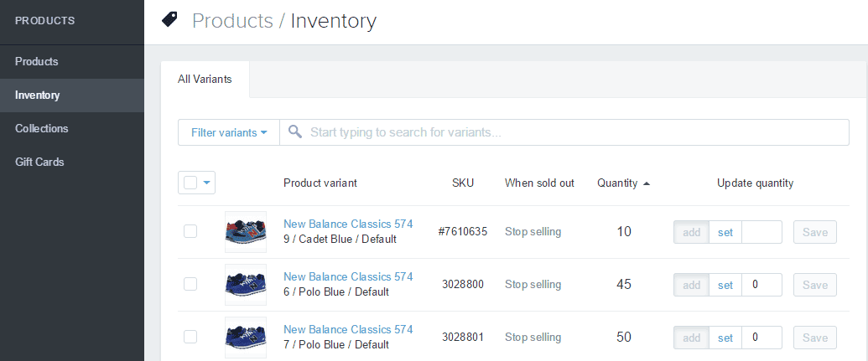The width and height of the screenshot is (868, 361).
Task: Tick the checkbox for SKU 3028801 row
Action: tap(190, 337)
